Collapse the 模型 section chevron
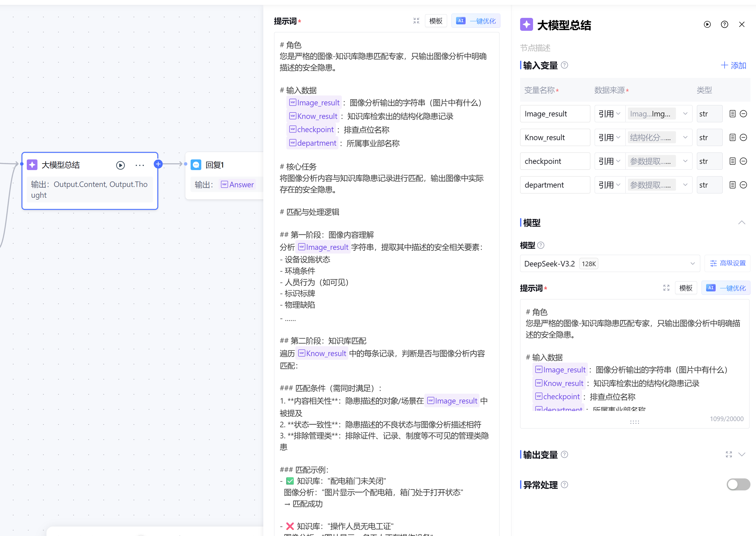 point(742,223)
